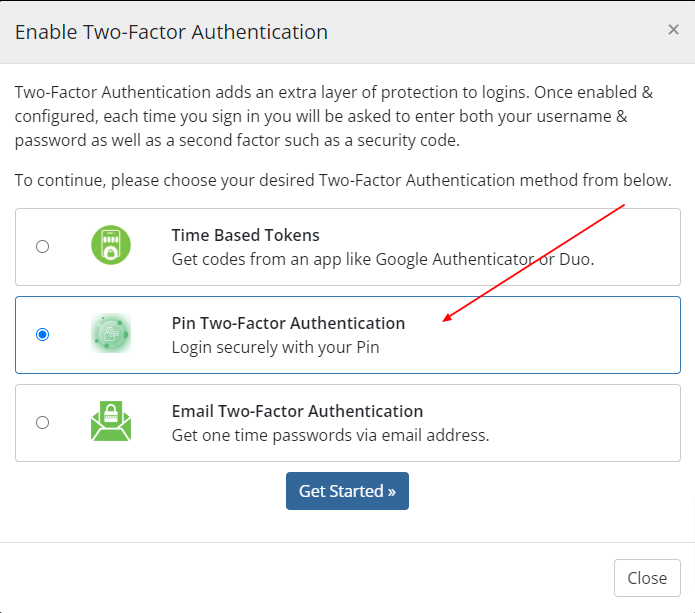Close dialog with the X icon

pyautogui.click(x=673, y=30)
